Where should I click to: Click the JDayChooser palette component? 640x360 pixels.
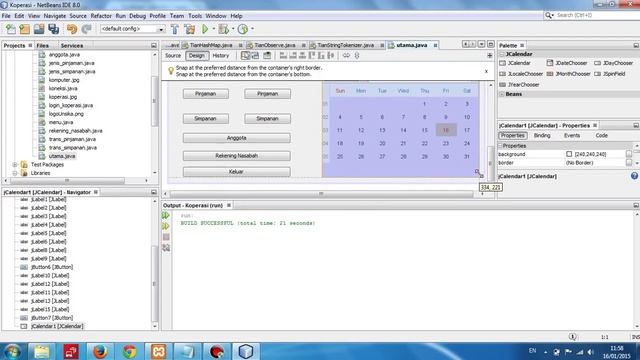pyautogui.click(x=613, y=63)
